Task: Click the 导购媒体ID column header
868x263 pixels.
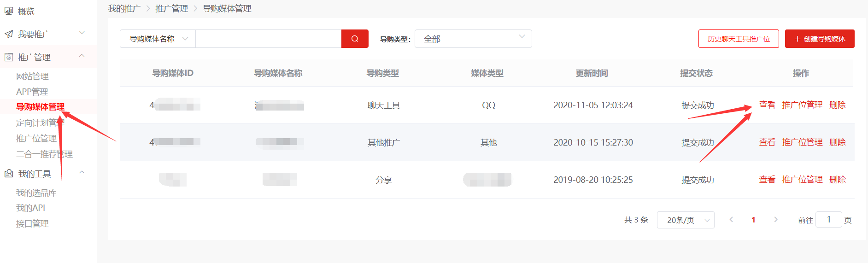Action: pyautogui.click(x=173, y=73)
